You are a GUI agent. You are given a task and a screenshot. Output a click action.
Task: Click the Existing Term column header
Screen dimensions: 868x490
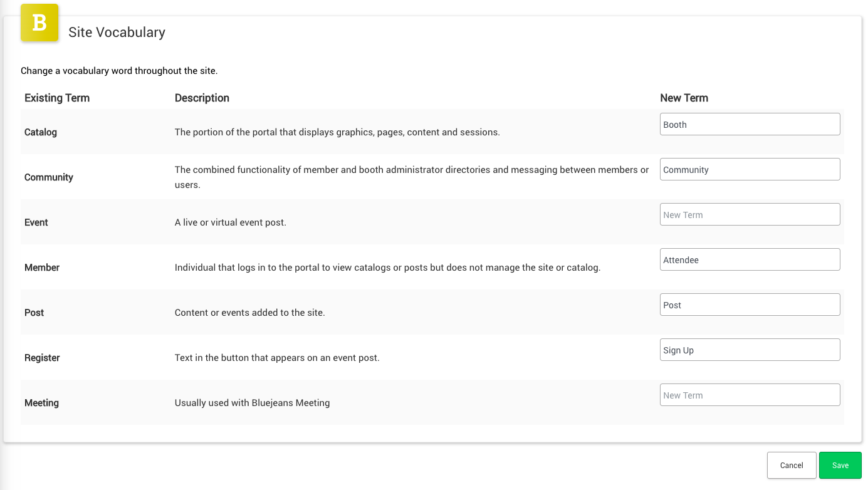point(57,98)
